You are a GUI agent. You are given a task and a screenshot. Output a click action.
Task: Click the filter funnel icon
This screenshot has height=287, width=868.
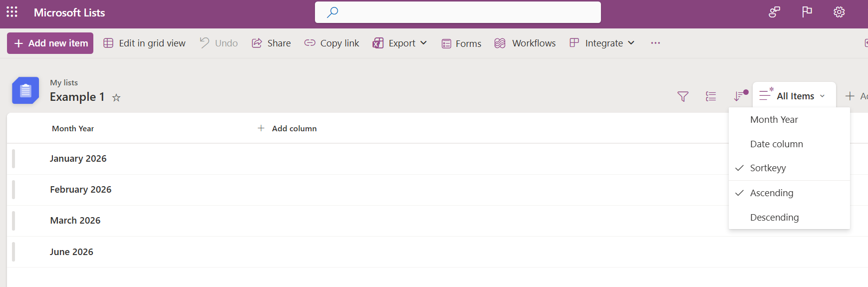point(683,96)
